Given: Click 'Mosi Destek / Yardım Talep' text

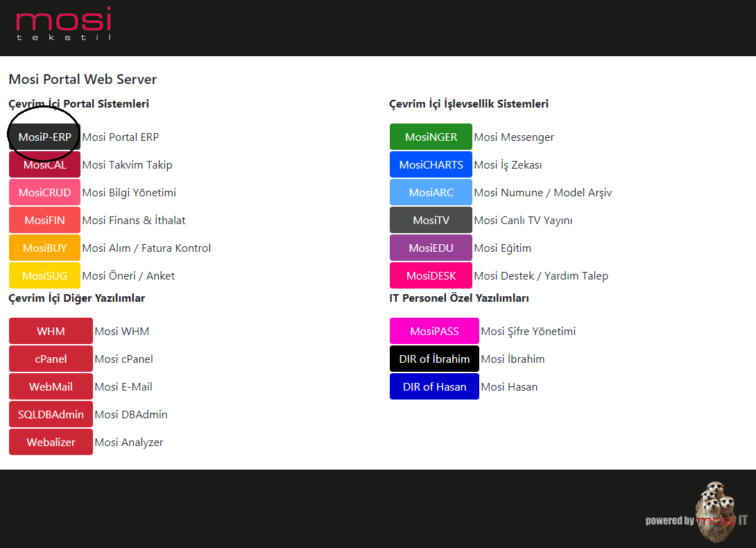Looking at the screenshot, I should point(541,276).
